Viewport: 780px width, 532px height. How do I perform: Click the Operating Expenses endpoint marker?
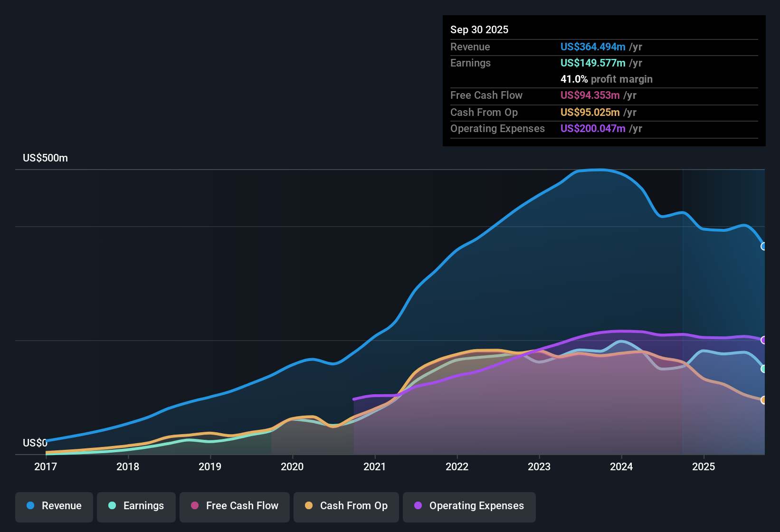coord(763,340)
